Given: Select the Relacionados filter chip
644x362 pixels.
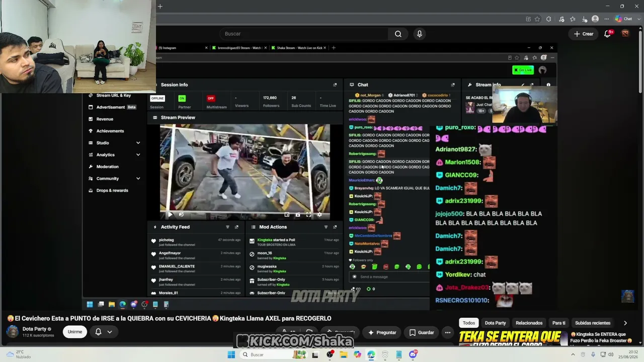Looking at the screenshot, I should (529, 323).
